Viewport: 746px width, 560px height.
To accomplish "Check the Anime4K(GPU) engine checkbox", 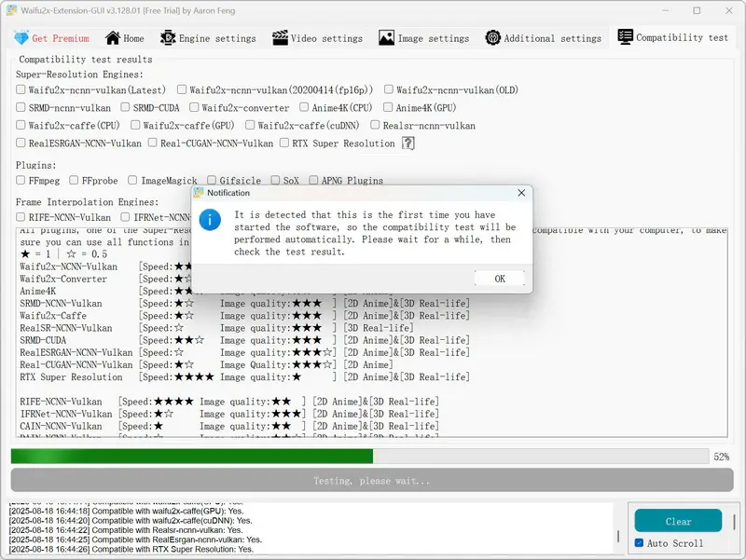I will [x=389, y=108].
